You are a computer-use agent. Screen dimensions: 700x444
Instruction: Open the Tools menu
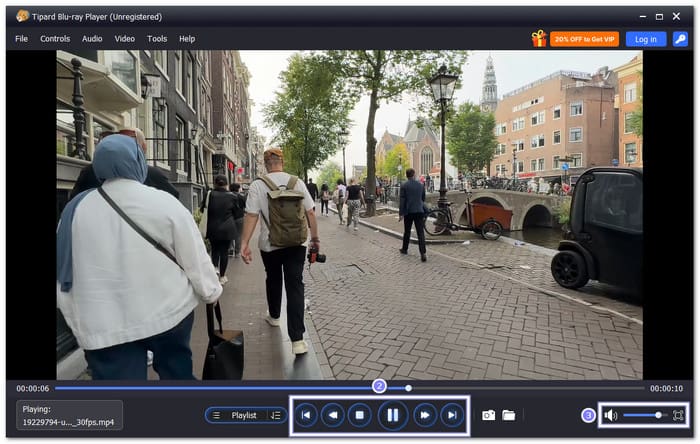click(x=157, y=39)
